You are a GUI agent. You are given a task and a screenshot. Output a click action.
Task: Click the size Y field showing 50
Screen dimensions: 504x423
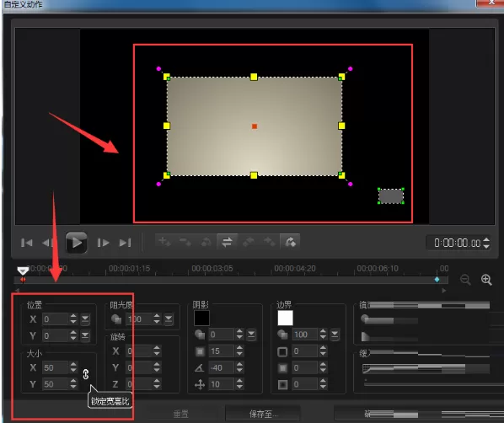coord(56,383)
